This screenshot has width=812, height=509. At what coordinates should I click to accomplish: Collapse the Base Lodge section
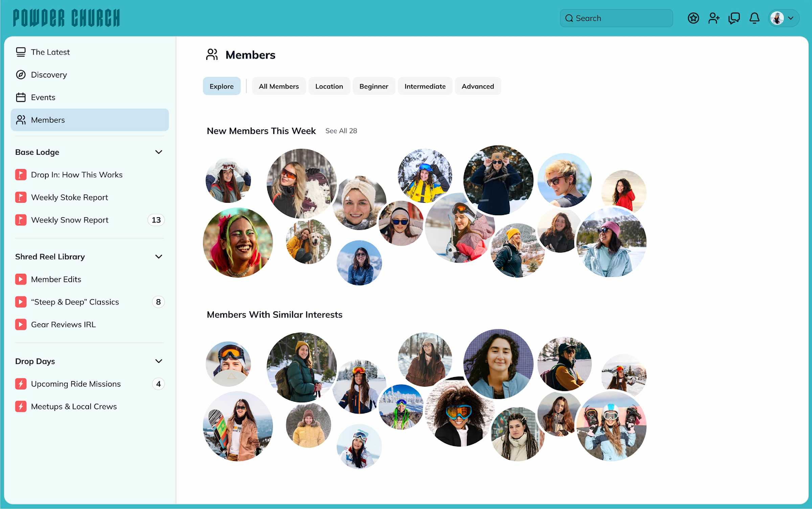tap(158, 152)
